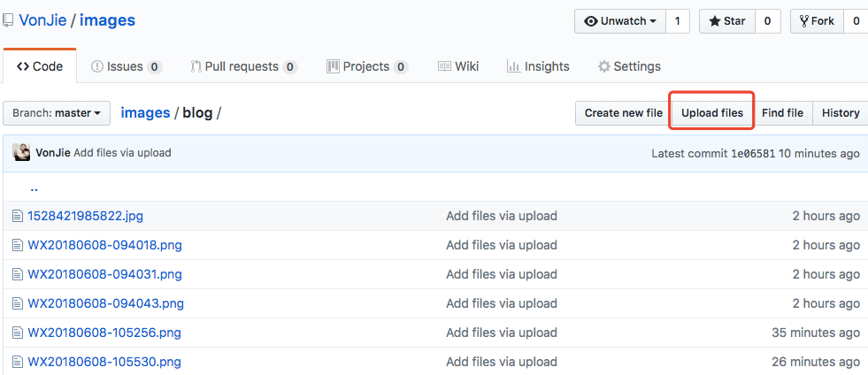This screenshot has height=375, width=868.
Task: Open the Pull requests tab
Action: pos(244,66)
